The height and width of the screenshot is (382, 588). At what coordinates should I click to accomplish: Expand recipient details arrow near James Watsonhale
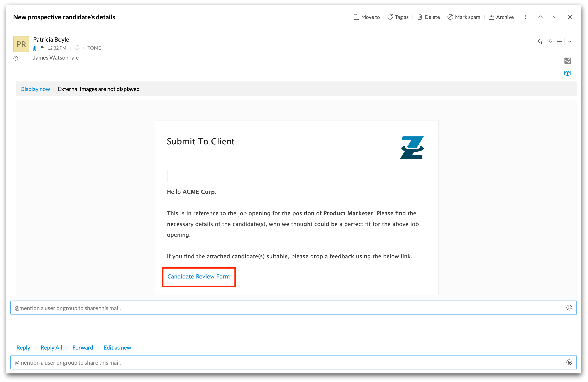tap(16, 59)
